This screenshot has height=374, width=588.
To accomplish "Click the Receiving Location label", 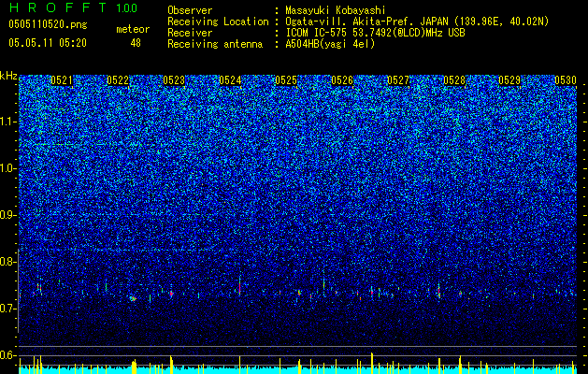I will 218,22.
